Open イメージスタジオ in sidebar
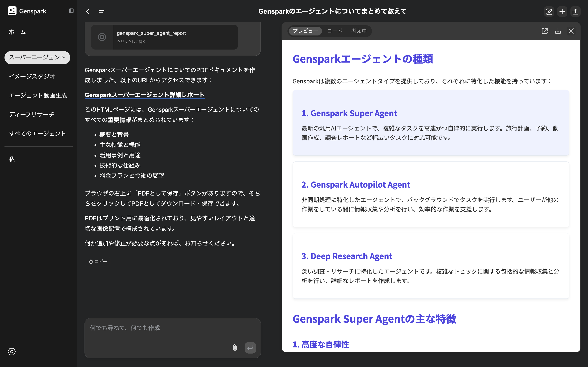 (x=32, y=76)
